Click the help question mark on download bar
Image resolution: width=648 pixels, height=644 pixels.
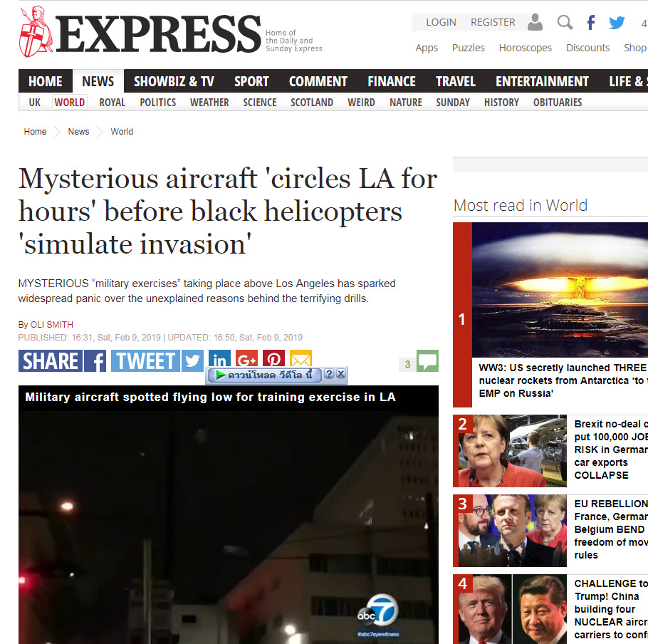click(x=329, y=374)
